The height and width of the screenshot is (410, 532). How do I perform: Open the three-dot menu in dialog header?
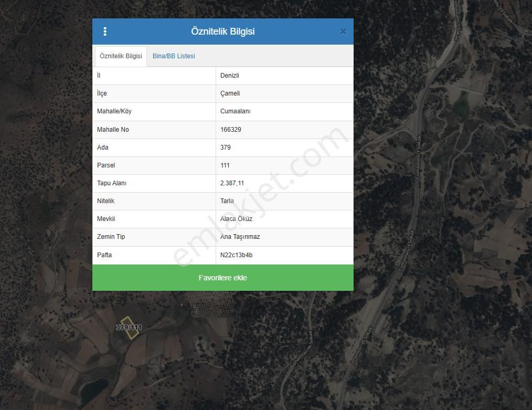point(105,31)
